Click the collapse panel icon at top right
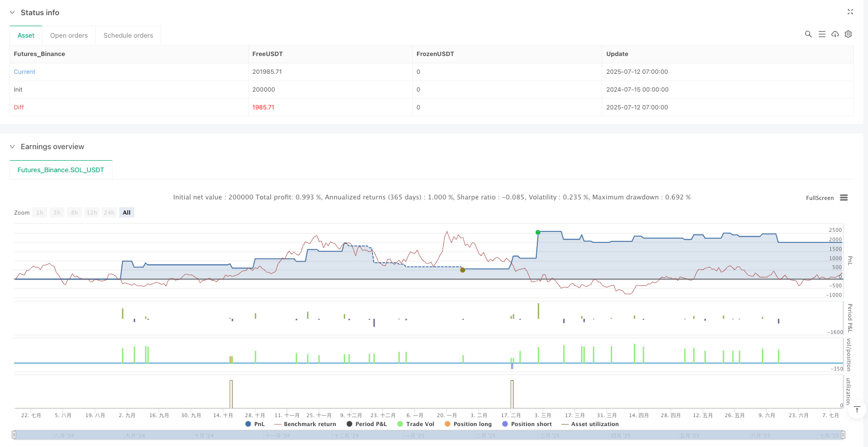The height and width of the screenshot is (447, 868). click(850, 12)
